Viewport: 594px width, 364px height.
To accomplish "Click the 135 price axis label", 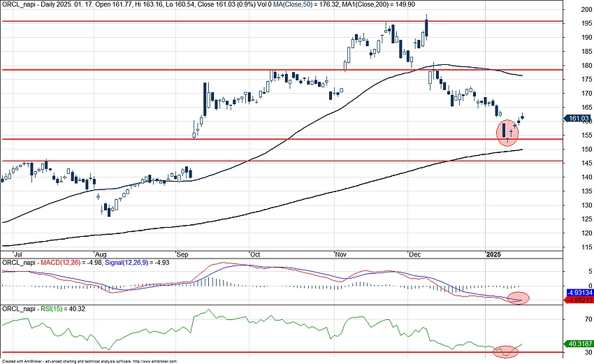I will pyautogui.click(x=586, y=191).
